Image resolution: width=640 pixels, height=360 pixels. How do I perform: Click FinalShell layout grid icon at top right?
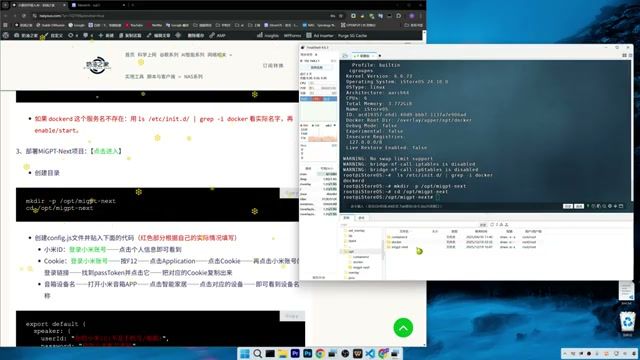pyautogui.click(x=624, y=56)
